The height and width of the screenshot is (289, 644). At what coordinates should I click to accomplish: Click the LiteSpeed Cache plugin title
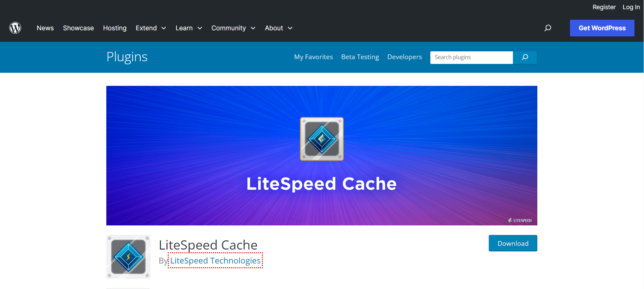(x=208, y=245)
